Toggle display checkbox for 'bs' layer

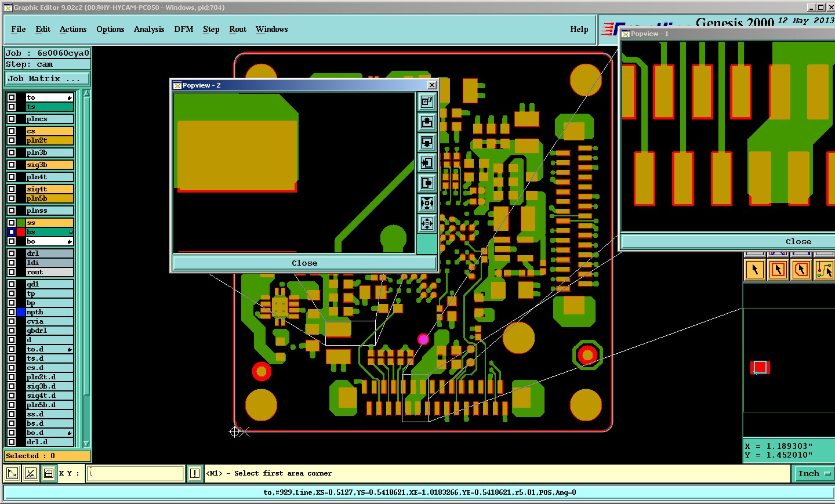coord(12,232)
